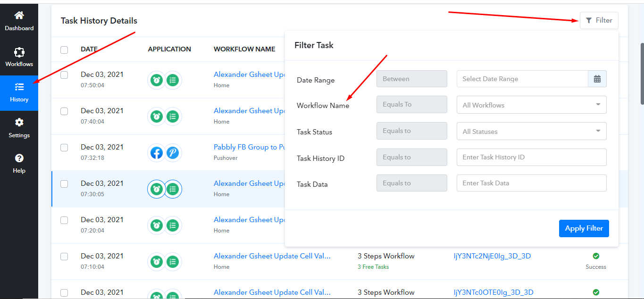Screen dimensions: 644x299
Task: Go to Workflows in the sidebar
Action: 19,58
